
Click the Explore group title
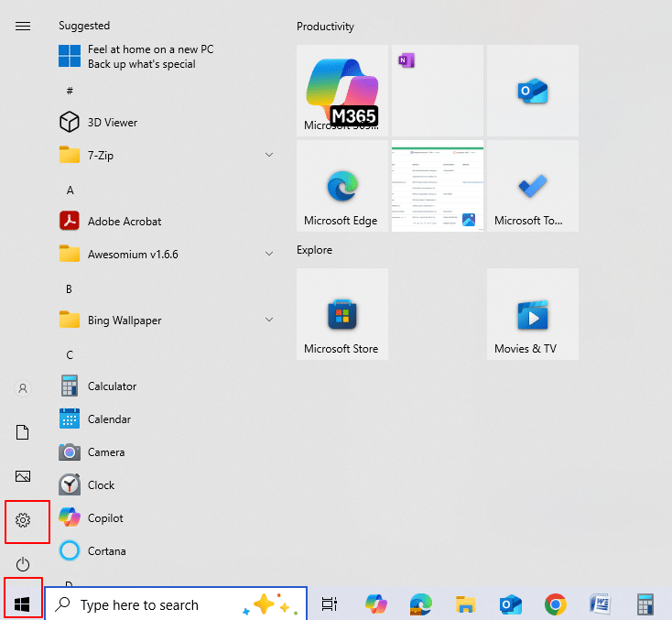pyautogui.click(x=315, y=250)
